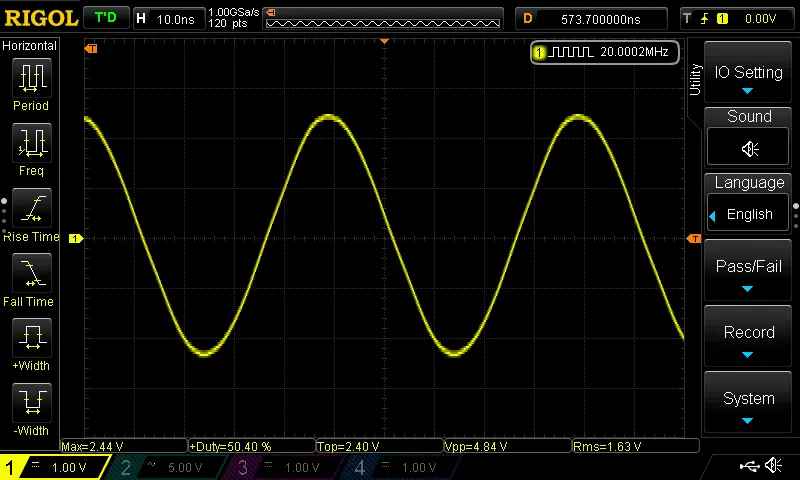
Task: Click the orange trigger position marker at top
Action: tap(384, 42)
